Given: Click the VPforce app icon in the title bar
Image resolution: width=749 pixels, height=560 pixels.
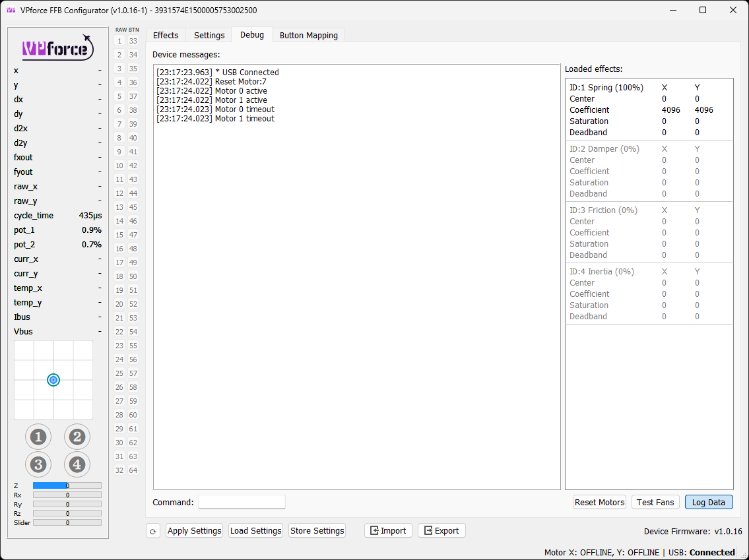Looking at the screenshot, I should click(11, 10).
